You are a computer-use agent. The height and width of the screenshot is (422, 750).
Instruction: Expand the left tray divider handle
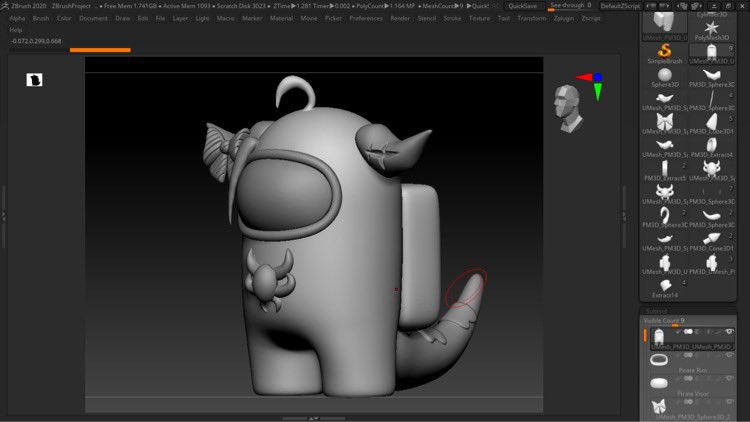pos(3,216)
